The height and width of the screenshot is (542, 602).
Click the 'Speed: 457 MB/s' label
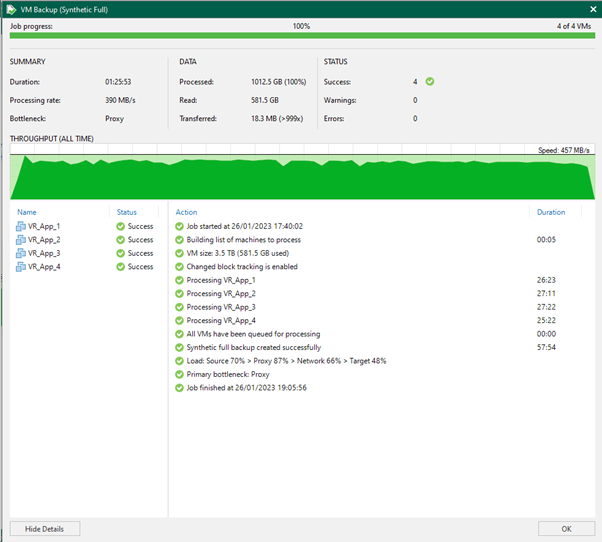click(x=564, y=150)
